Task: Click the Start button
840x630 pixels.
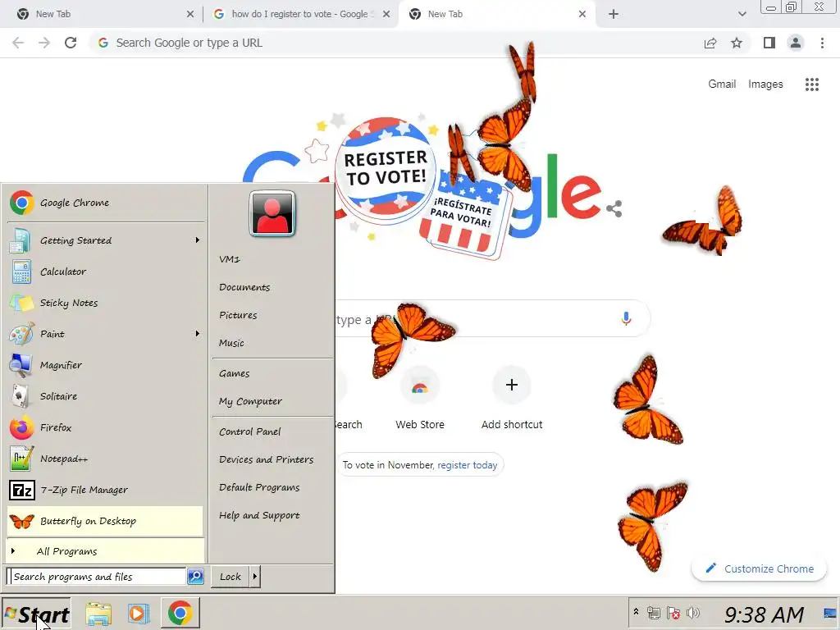Action: (x=36, y=614)
